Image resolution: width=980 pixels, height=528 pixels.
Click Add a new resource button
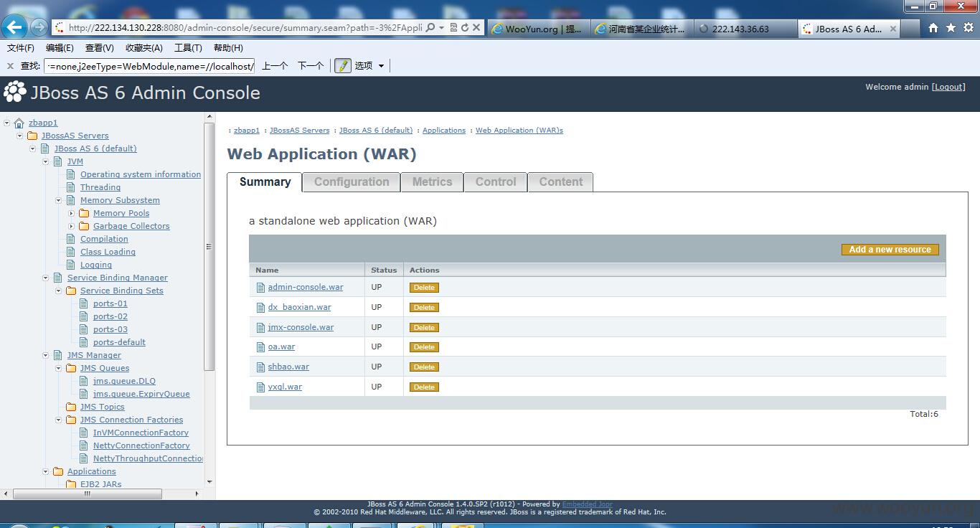[890, 250]
